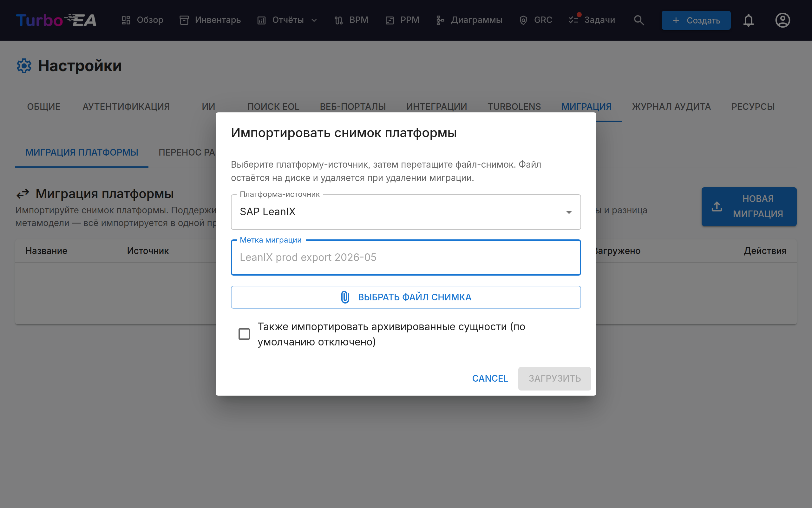This screenshot has width=812, height=508.
Task: Select the МИГРАЦИЯ tab
Action: click(586, 106)
